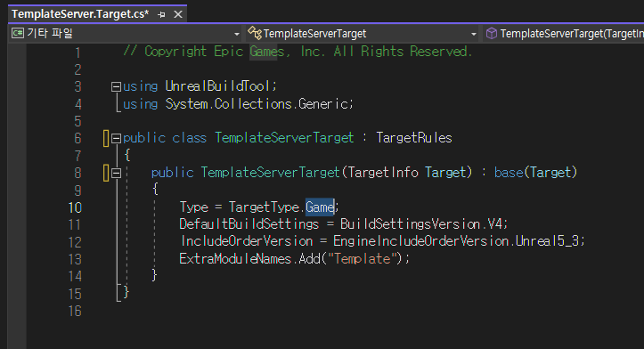Click the change marker beside line 6
This screenshot has height=349, width=644.
(x=106, y=138)
